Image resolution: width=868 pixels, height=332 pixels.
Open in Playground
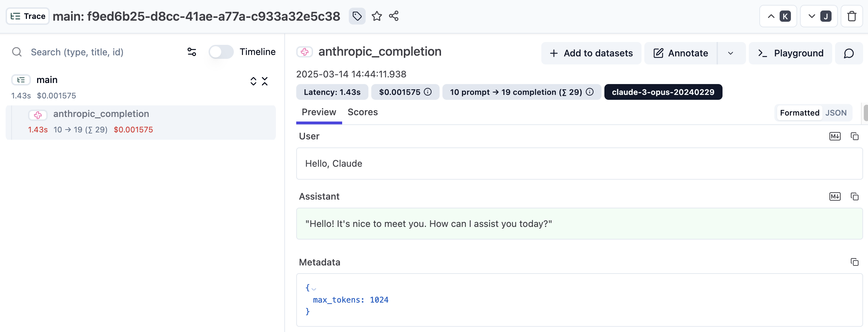(x=791, y=53)
